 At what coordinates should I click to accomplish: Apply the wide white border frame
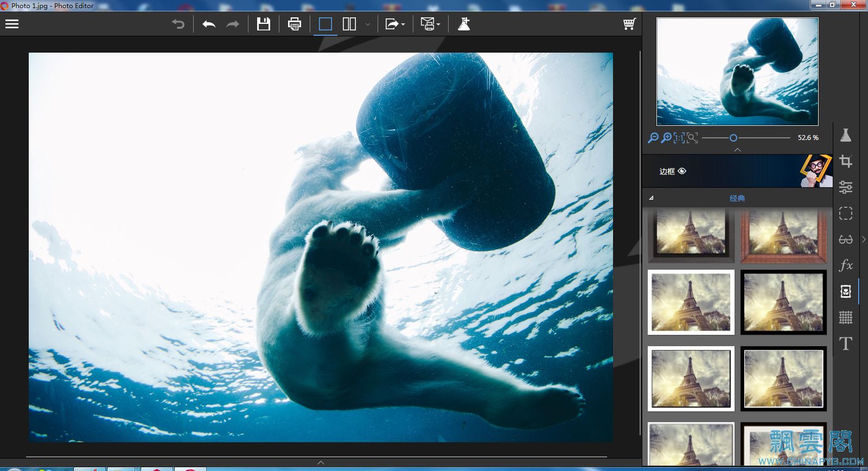[691, 302]
